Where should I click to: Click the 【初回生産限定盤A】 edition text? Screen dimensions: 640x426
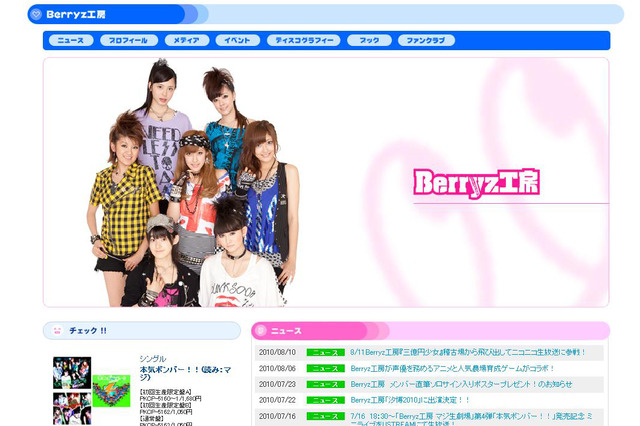coord(165,392)
